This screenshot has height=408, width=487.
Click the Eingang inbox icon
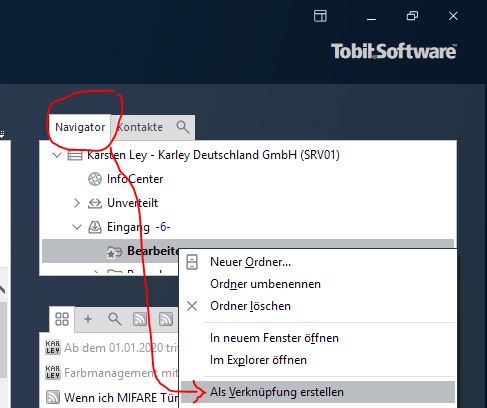(95, 227)
